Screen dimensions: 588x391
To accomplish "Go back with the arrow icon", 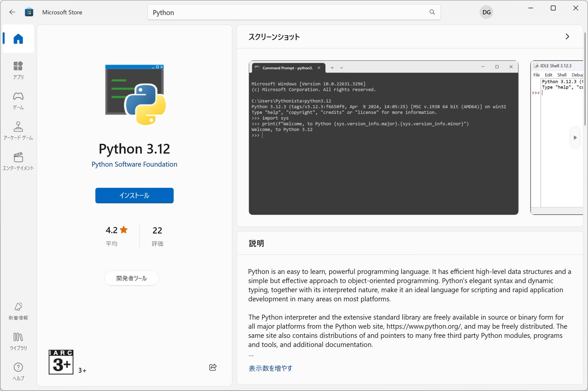I will (12, 12).
